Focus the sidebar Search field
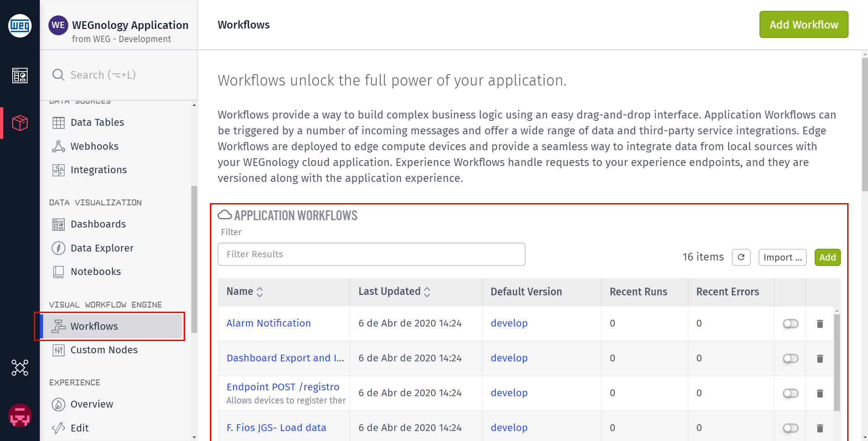 (x=119, y=75)
